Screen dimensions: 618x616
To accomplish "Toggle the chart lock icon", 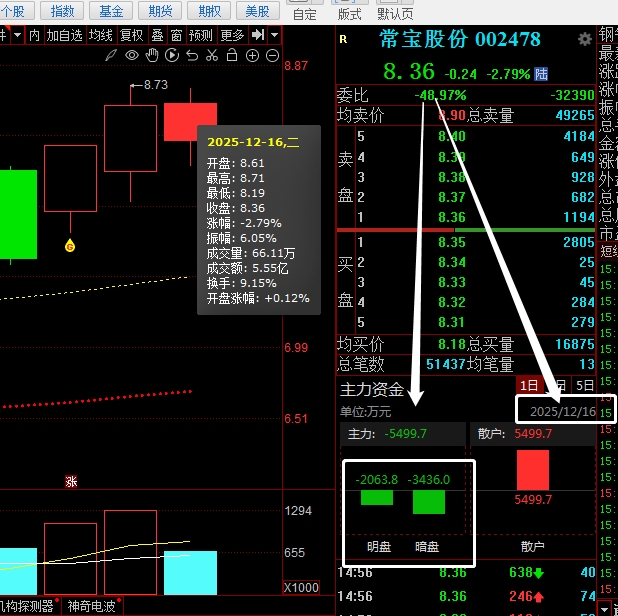I will coord(232,55).
